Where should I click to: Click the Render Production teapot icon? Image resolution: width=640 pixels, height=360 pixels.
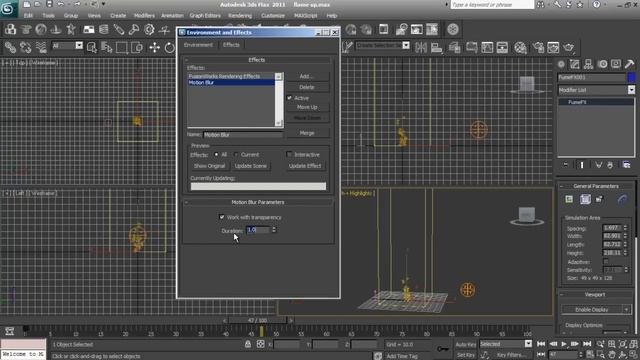pyautogui.click(x=569, y=47)
